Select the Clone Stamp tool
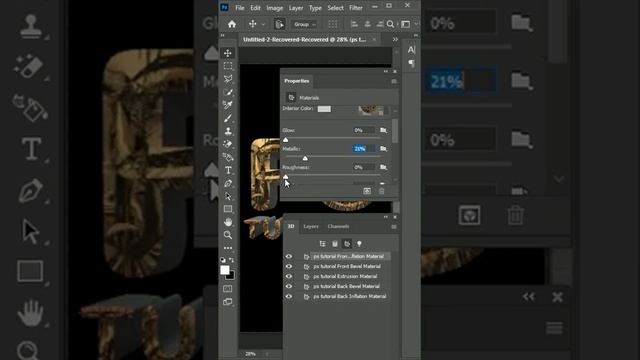The width and height of the screenshot is (640, 360). pos(228,131)
